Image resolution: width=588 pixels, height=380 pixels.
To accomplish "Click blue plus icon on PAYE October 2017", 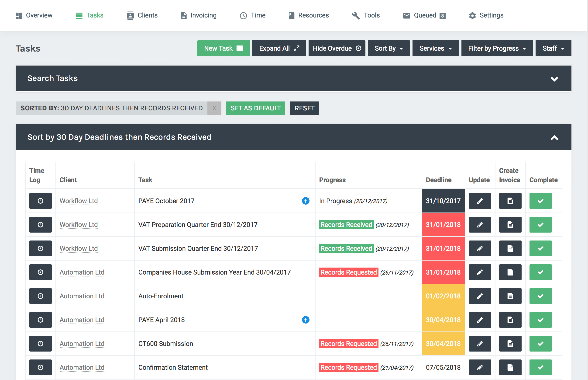I will pos(306,201).
